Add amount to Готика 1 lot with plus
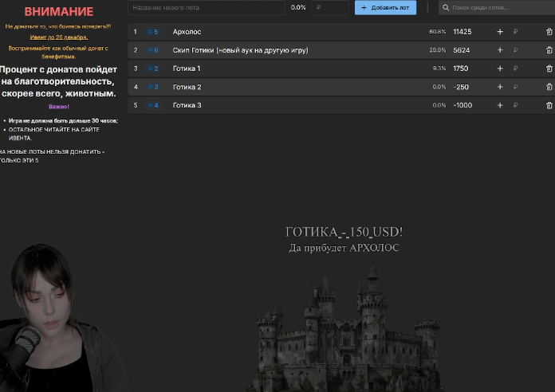The image size is (555, 392). tap(500, 69)
